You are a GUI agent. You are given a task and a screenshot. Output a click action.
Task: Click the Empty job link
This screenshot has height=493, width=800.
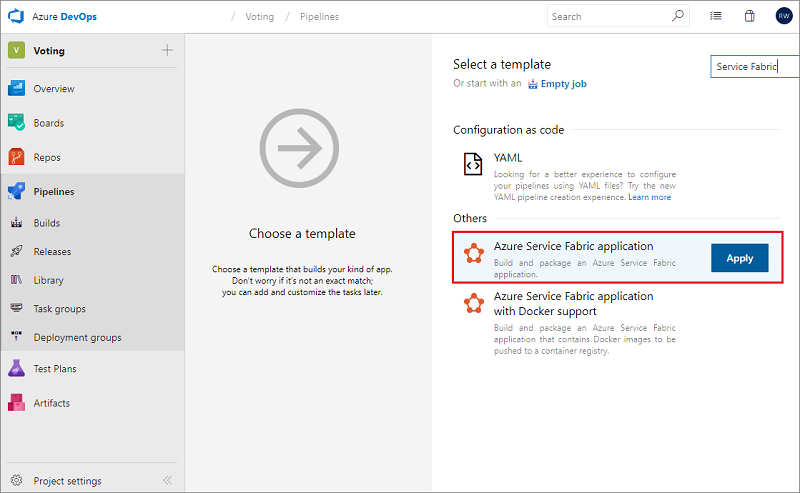(563, 84)
